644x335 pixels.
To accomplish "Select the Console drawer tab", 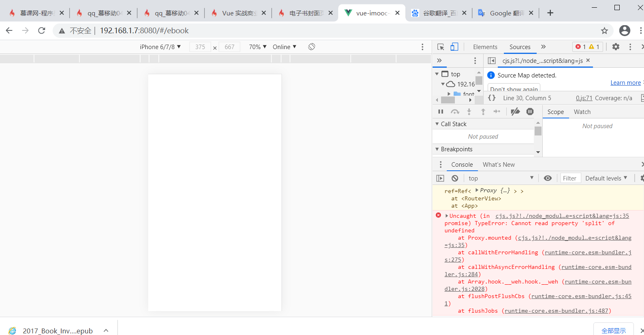I will click(x=462, y=164).
